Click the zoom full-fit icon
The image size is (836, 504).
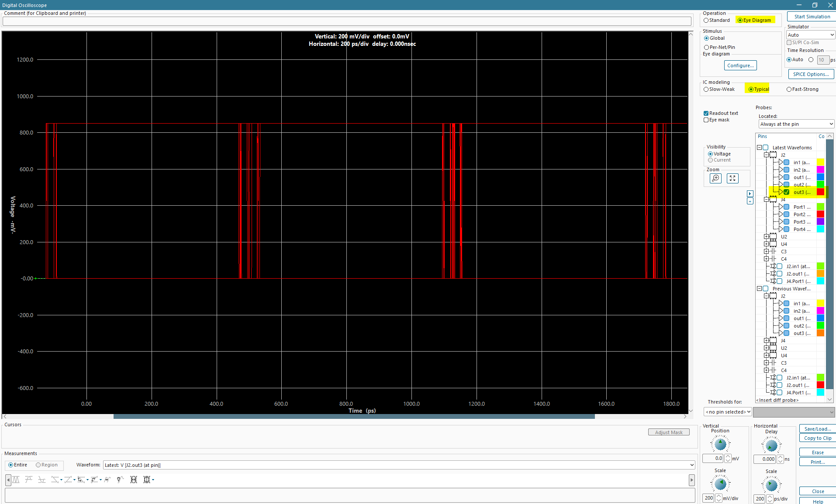click(732, 178)
